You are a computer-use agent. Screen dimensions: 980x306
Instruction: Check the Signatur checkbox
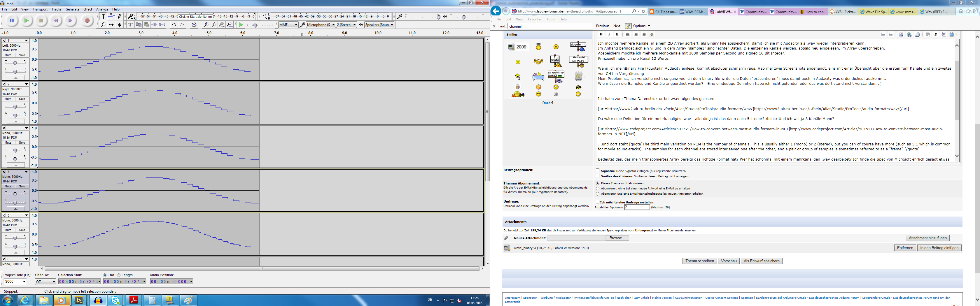pyautogui.click(x=598, y=171)
